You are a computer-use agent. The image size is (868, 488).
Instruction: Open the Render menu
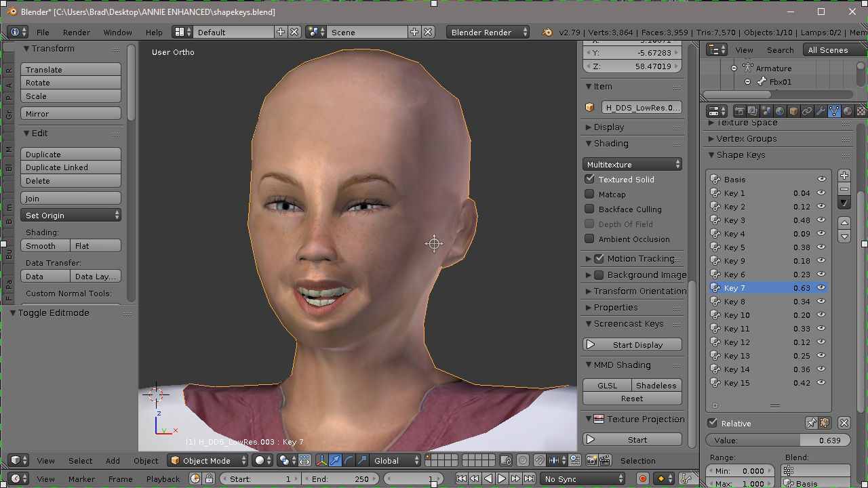pyautogui.click(x=77, y=33)
